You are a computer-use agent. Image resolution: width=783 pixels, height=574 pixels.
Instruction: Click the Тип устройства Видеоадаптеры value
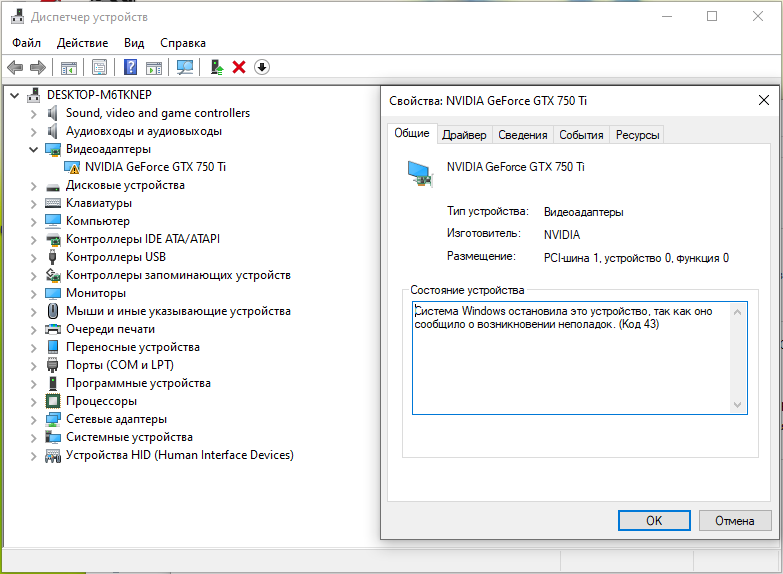583,212
